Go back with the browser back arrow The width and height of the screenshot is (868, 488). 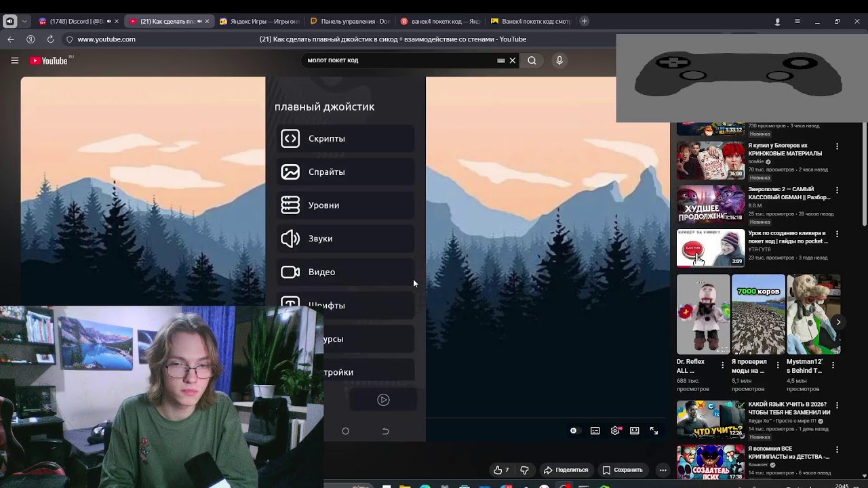click(x=11, y=39)
